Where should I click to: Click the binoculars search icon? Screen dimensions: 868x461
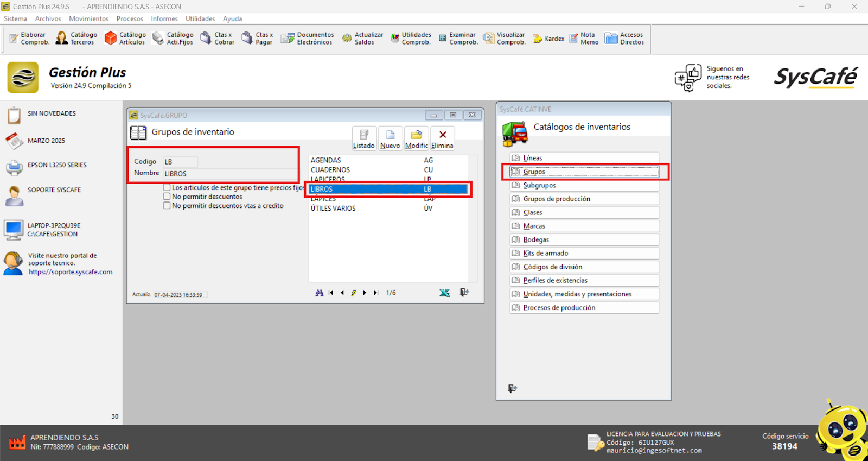tap(320, 293)
